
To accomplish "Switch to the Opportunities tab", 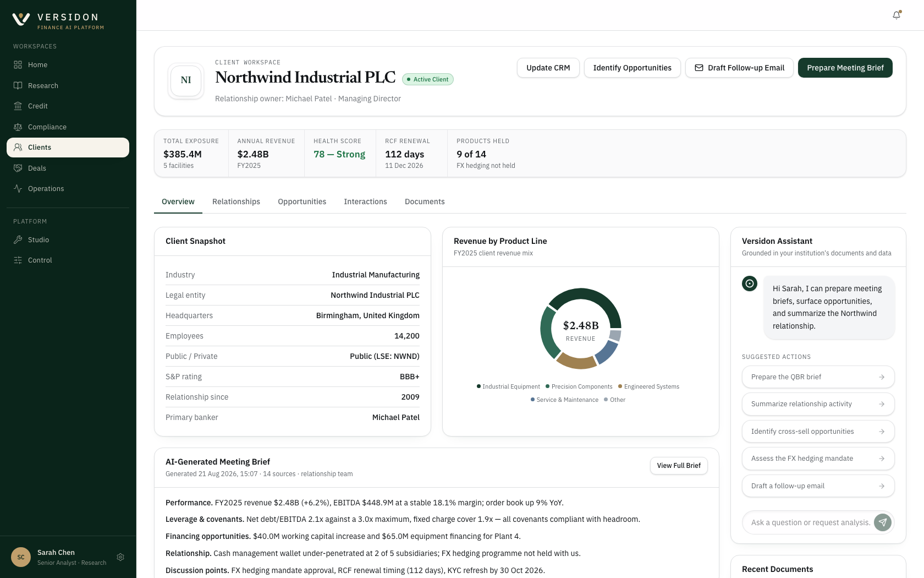I will pos(302,201).
